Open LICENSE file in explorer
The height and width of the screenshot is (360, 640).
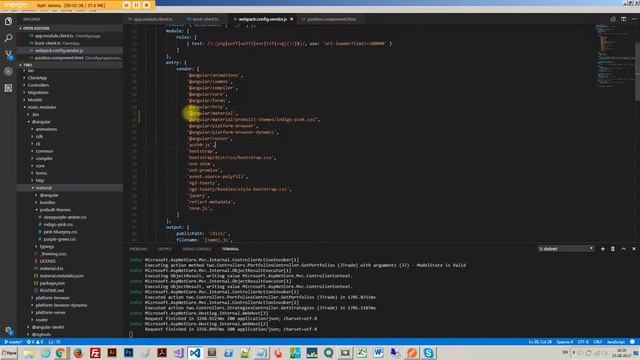(47, 261)
